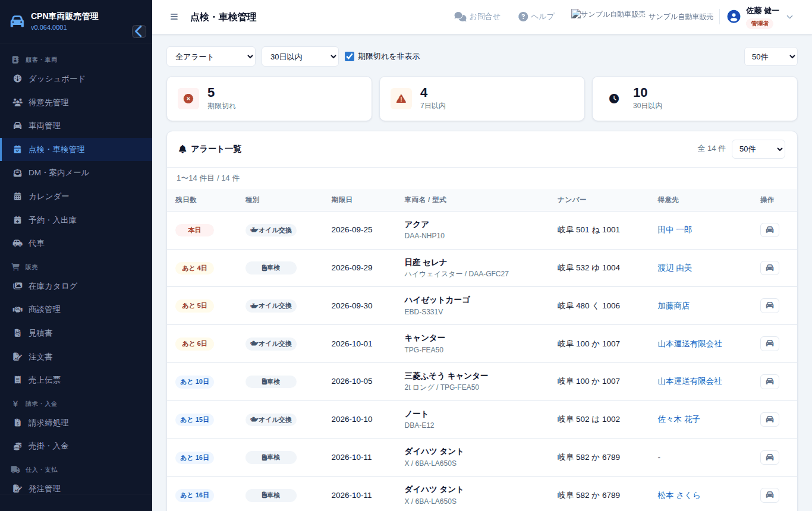Open the 50件 dropdown in アラート一覧 header
812x511 pixels.
coord(758,149)
